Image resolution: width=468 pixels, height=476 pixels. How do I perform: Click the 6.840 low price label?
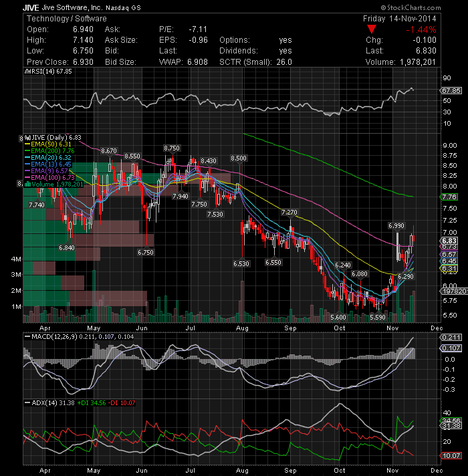click(x=66, y=248)
